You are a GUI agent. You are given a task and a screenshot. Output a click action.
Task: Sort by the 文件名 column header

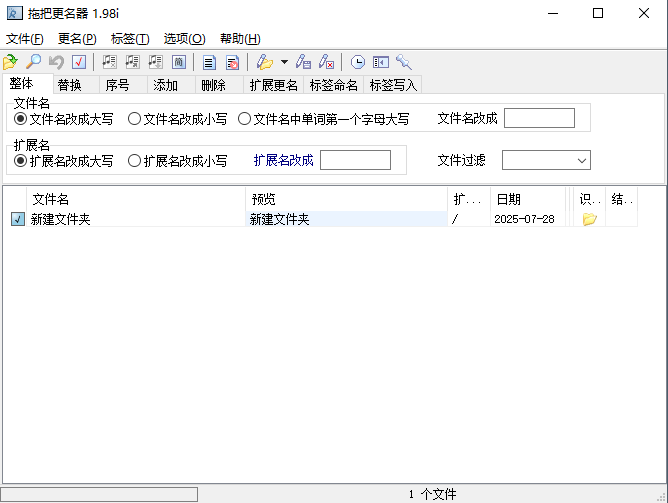click(136, 199)
